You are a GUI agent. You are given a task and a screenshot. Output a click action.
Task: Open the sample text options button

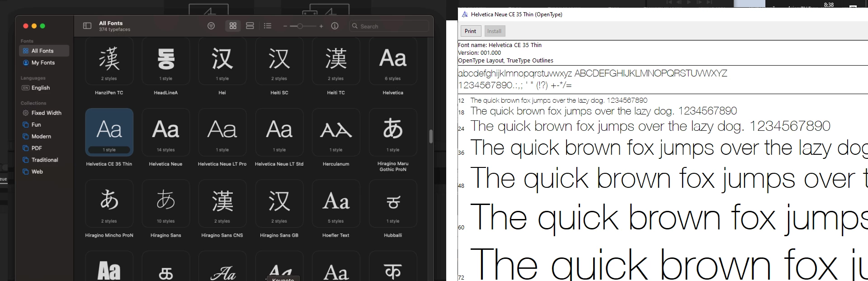[x=211, y=26]
